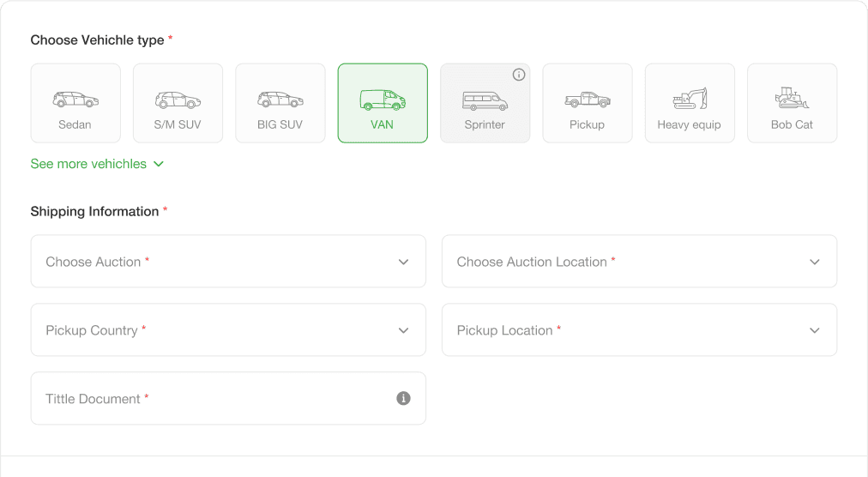
Task: Open the Pickup Country dropdown
Action: [229, 330]
